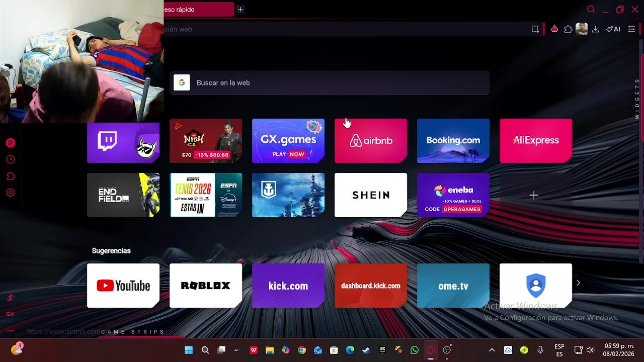The height and width of the screenshot is (362, 644).
Task: Show next suggestions with right arrow
Action: pyautogui.click(x=578, y=283)
